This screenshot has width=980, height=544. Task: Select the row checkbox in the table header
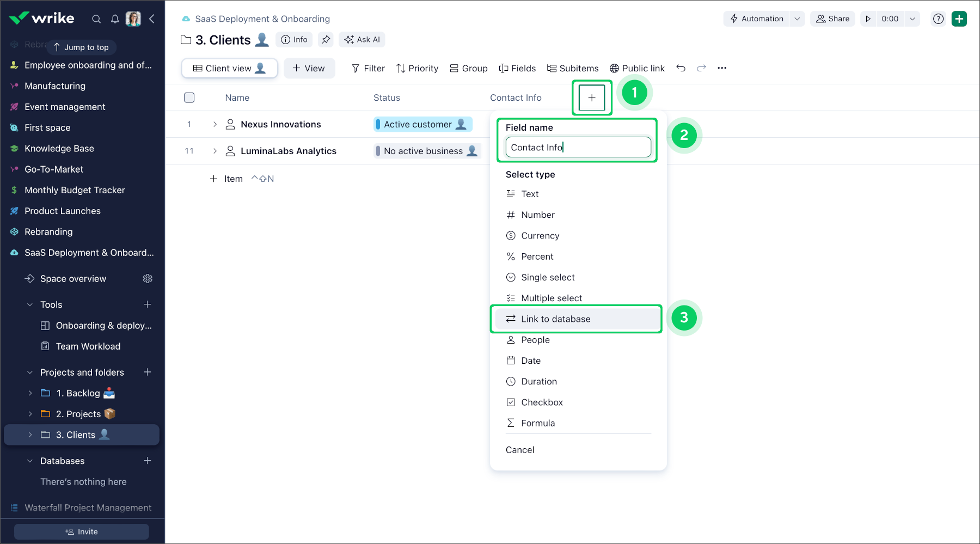(x=189, y=97)
